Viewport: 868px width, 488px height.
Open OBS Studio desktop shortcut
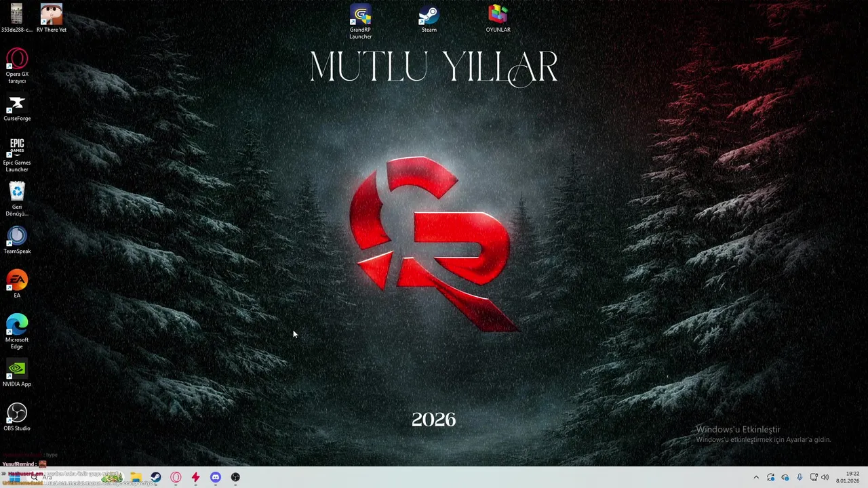[x=17, y=418]
